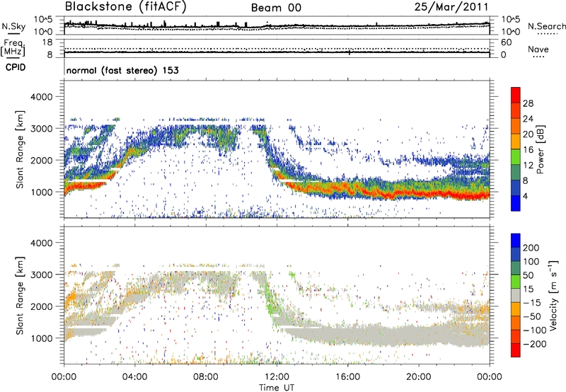This screenshot has width=566, height=392.
Task: Click the '4' power colorbar label
Action: tap(526, 196)
